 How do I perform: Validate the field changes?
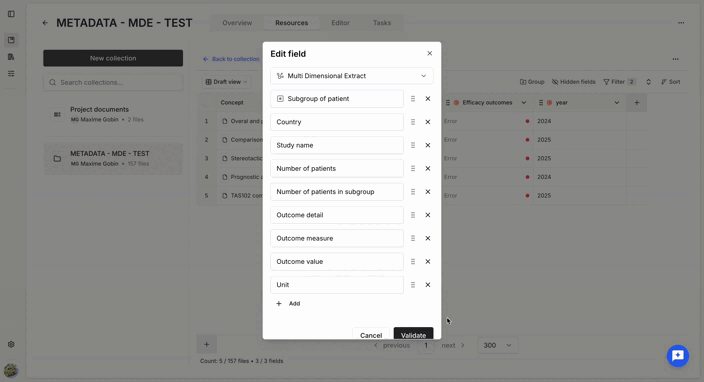click(414, 334)
